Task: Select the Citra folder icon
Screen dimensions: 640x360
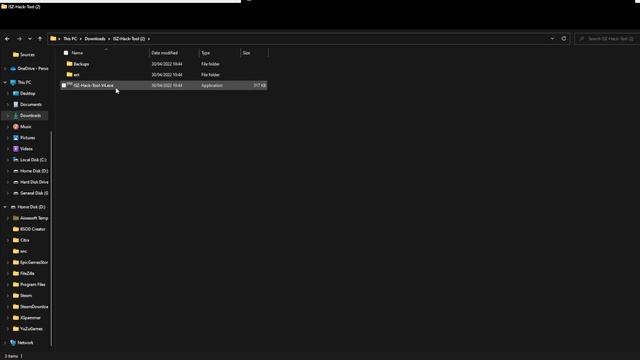Action: 16,240
